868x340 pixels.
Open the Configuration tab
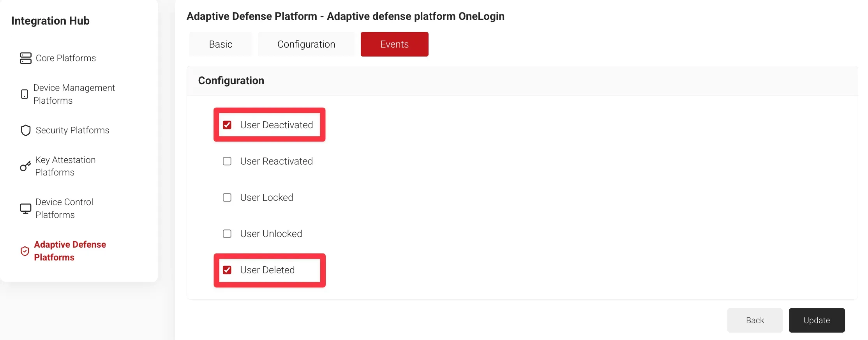tap(306, 44)
